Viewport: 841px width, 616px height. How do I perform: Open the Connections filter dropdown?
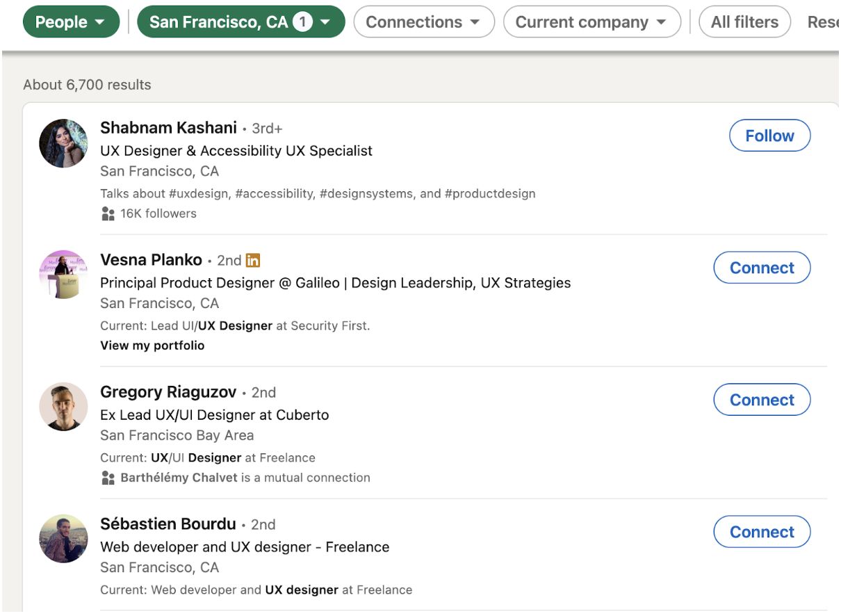(x=423, y=22)
